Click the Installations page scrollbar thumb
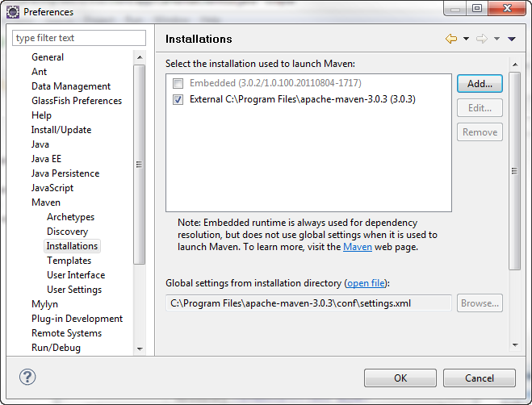The image size is (532, 405). coord(515,170)
